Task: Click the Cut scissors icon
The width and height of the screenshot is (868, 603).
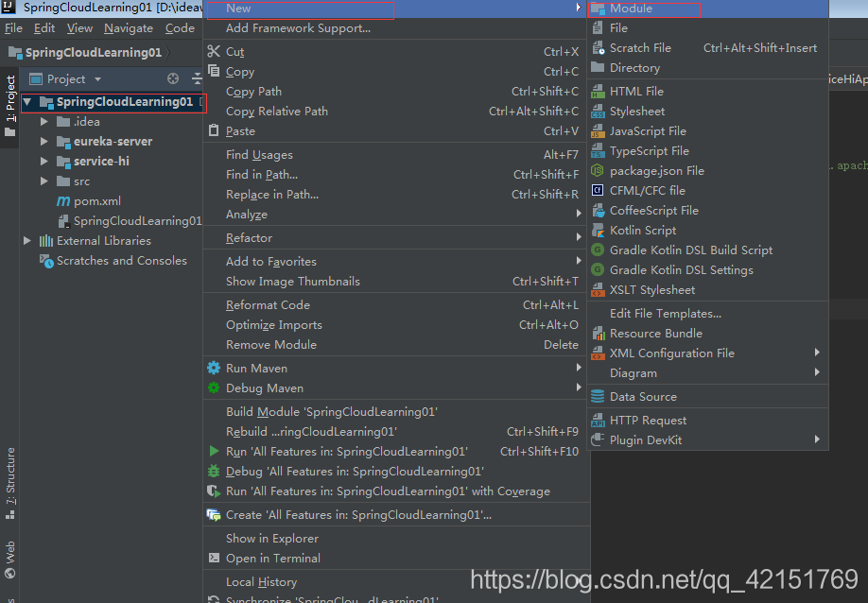Action: tap(214, 51)
